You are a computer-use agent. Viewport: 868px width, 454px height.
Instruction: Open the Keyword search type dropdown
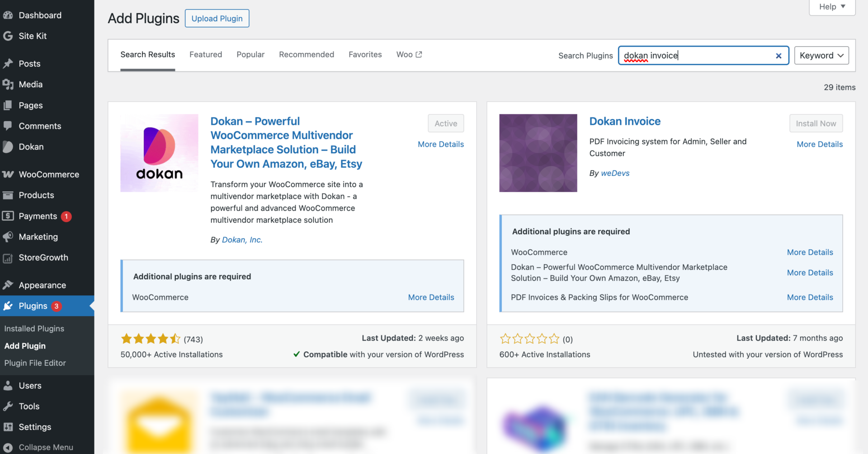click(821, 56)
